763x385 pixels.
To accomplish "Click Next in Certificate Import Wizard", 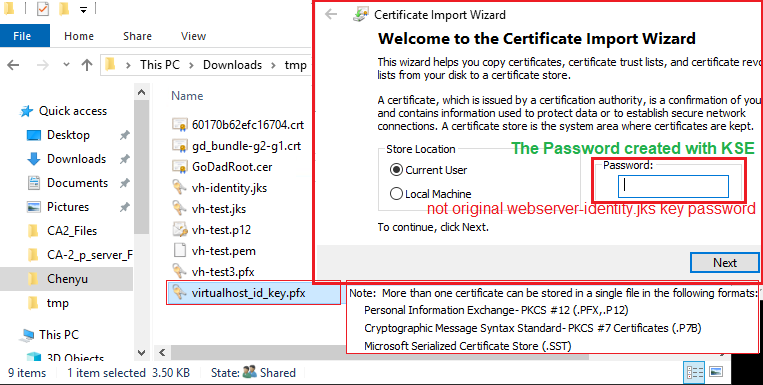I will (725, 262).
